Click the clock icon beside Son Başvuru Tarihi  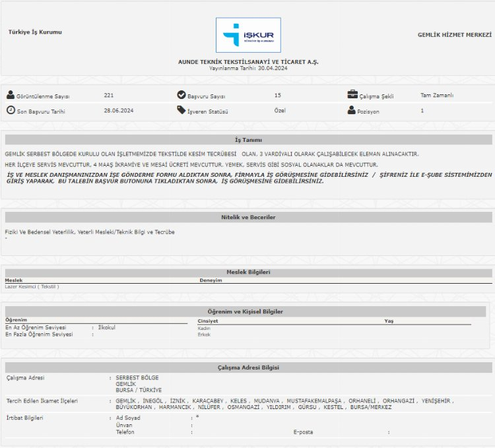pyautogui.click(x=11, y=110)
